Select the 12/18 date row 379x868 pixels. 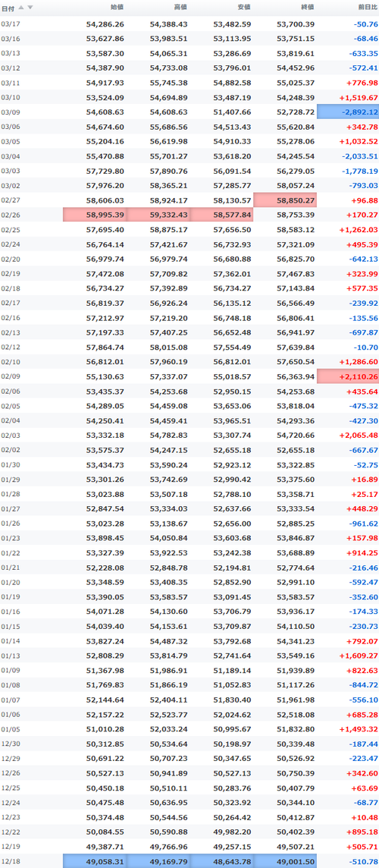point(189,861)
